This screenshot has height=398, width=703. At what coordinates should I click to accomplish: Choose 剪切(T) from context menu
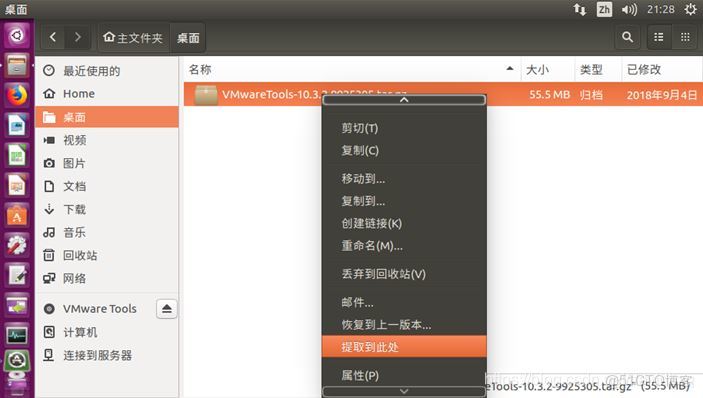coord(404,128)
